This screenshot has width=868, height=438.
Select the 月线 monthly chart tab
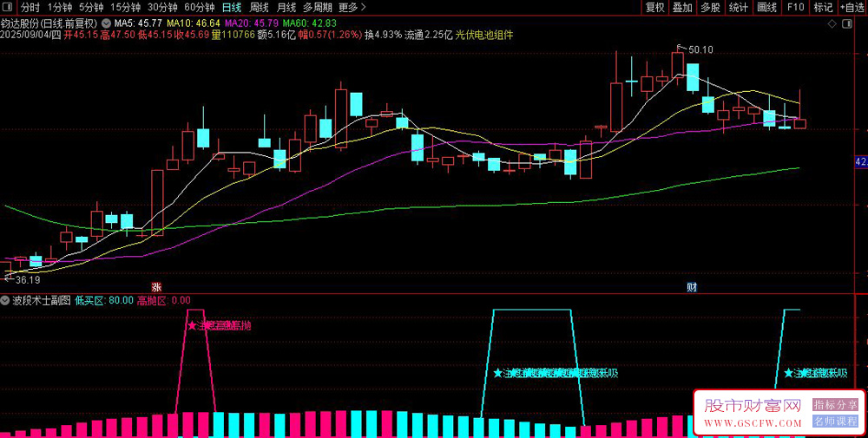point(286,7)
